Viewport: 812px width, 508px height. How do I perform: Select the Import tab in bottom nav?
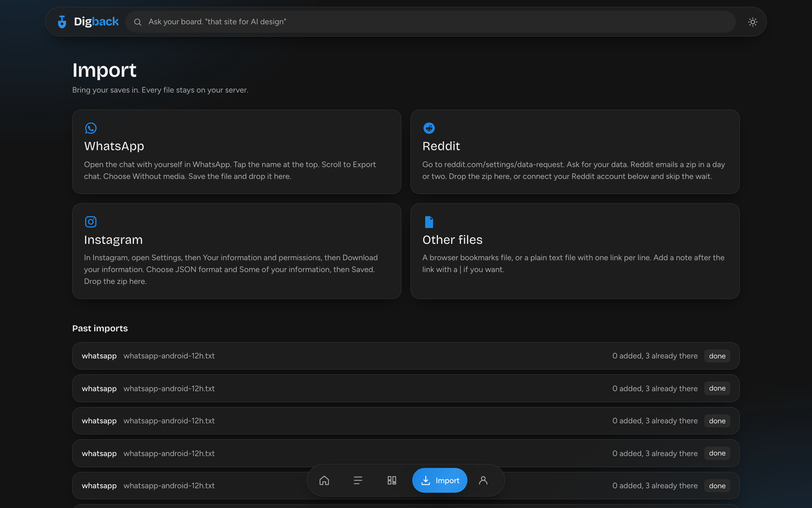(x=440, y=480)
